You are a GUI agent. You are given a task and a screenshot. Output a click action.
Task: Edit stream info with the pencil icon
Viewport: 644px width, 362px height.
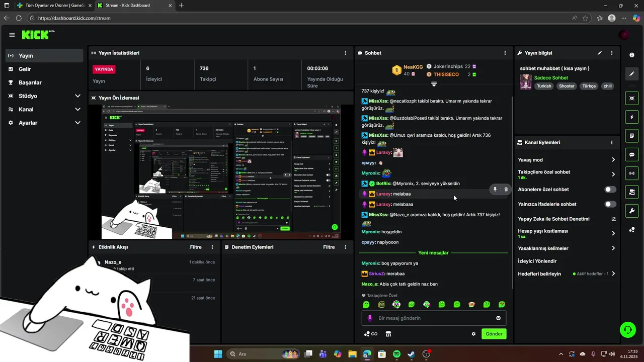pos(600,53)
